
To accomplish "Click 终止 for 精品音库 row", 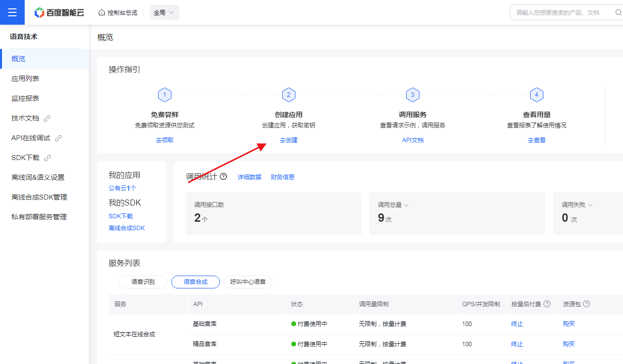I will (x=517, y=344).
